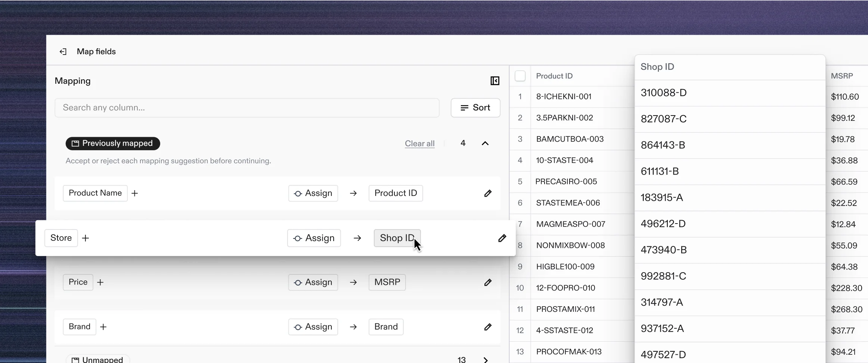Click the plus icon next to Product Name
This screenshot has height=363, width=868.
pyautogui.click(x=134, y=193)
